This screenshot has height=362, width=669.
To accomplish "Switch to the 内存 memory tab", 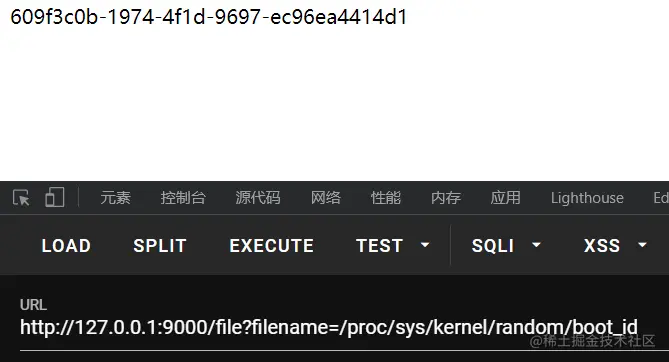I will point(446,198).
